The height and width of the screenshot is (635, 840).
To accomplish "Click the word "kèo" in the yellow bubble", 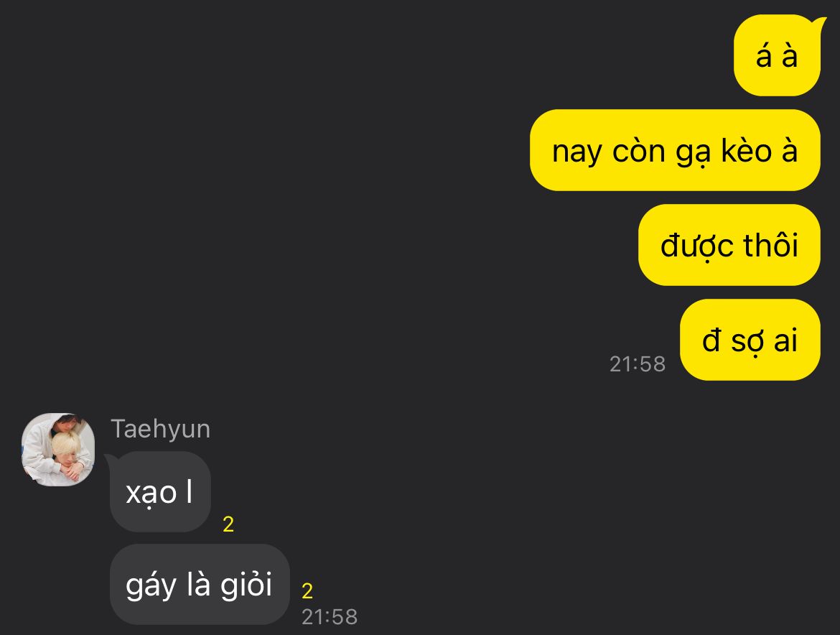I will (747, 151).
